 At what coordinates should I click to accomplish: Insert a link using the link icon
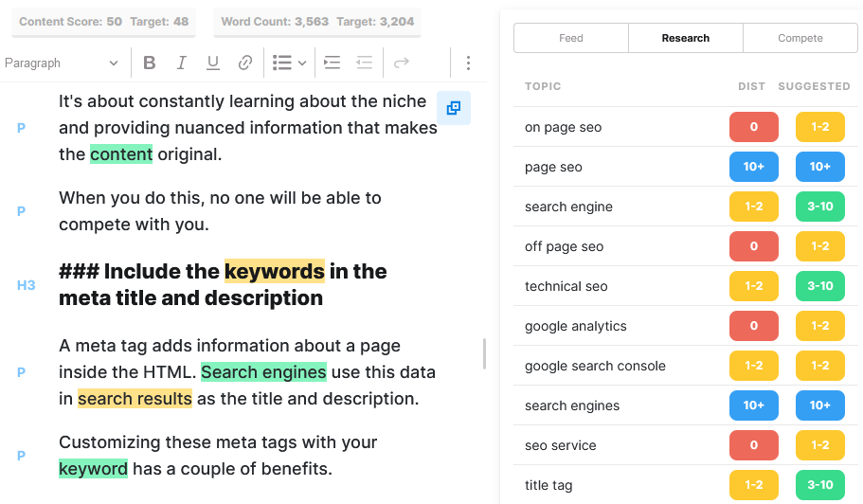(x=245, y=63)
